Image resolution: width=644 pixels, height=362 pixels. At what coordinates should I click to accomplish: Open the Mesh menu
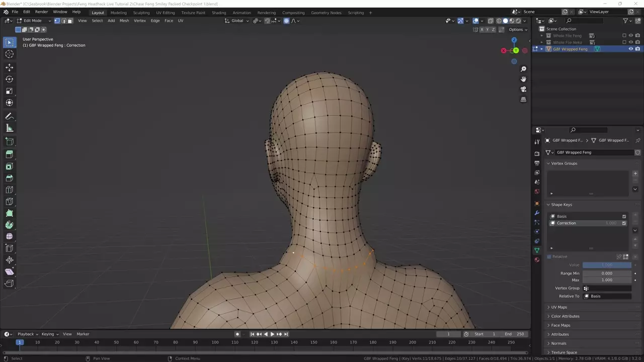[x=124, y=21]
